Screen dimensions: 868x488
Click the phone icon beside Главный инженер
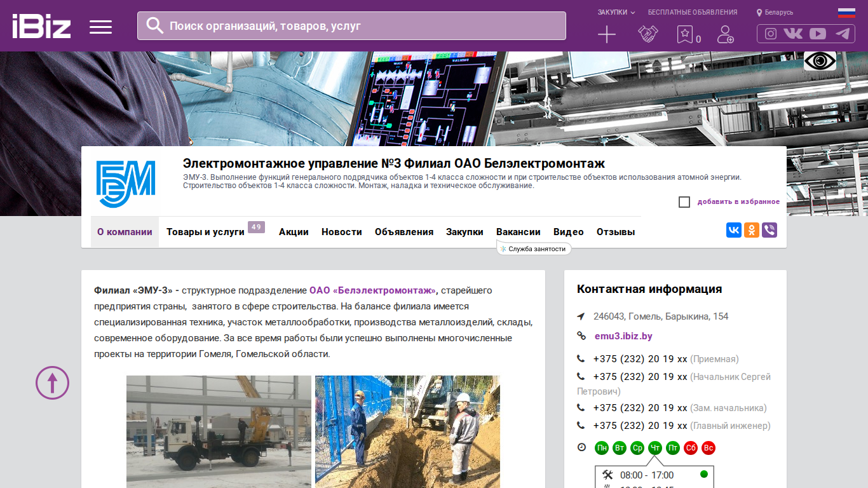click(581, 426)
